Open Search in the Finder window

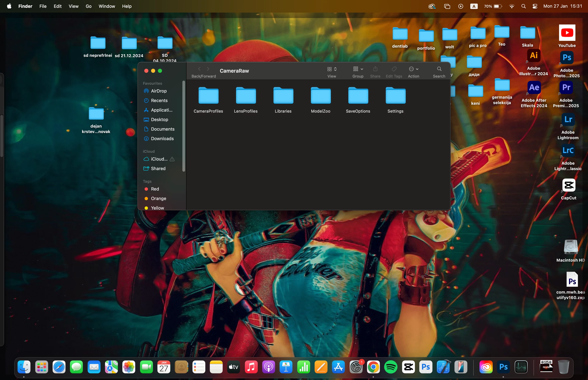pyautogui.click(x=439, y=69)
